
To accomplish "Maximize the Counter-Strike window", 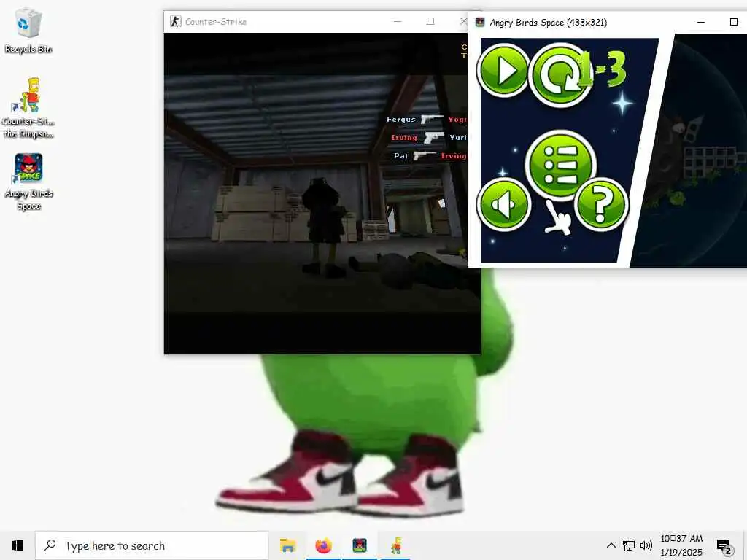I will [430, 21].
